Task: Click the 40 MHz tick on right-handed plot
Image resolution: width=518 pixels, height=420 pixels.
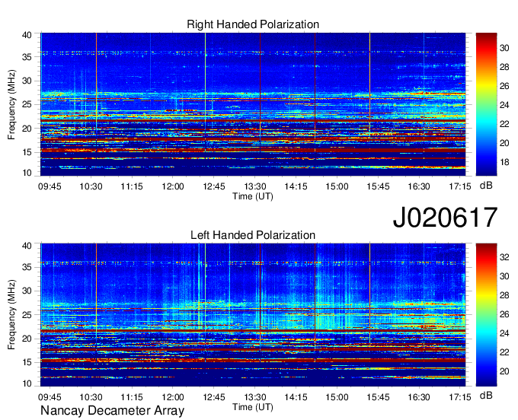Action: pyautogui.click(x=27, y=35)
